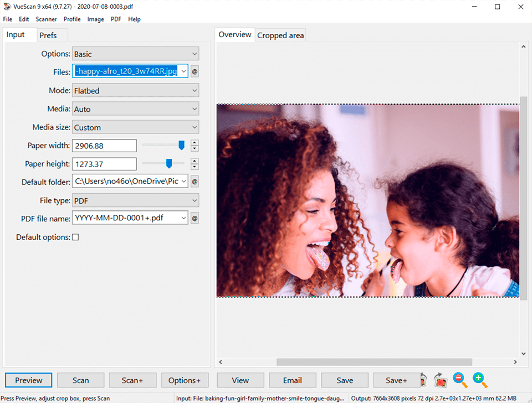Click the @ button beside PDF file name

(195, 218)
